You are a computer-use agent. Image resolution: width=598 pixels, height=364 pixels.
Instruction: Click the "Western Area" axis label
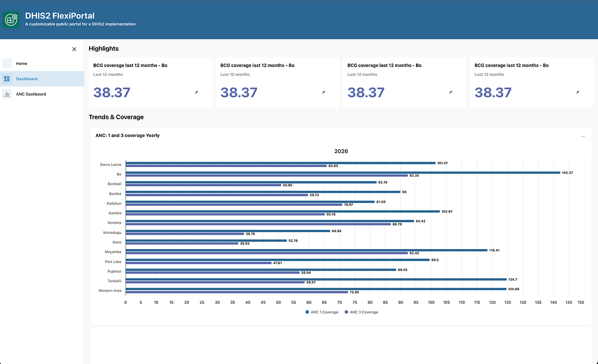[110, 291]
